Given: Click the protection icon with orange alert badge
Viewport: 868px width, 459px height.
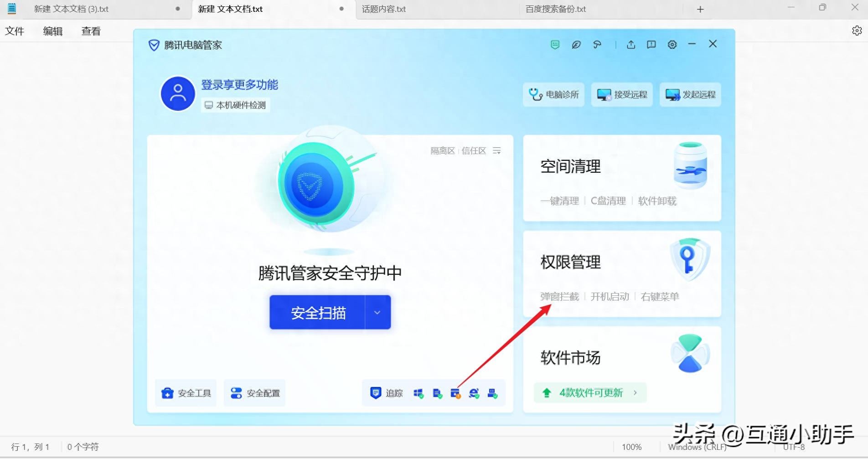Looking at the screenshot, I should 455,392.
